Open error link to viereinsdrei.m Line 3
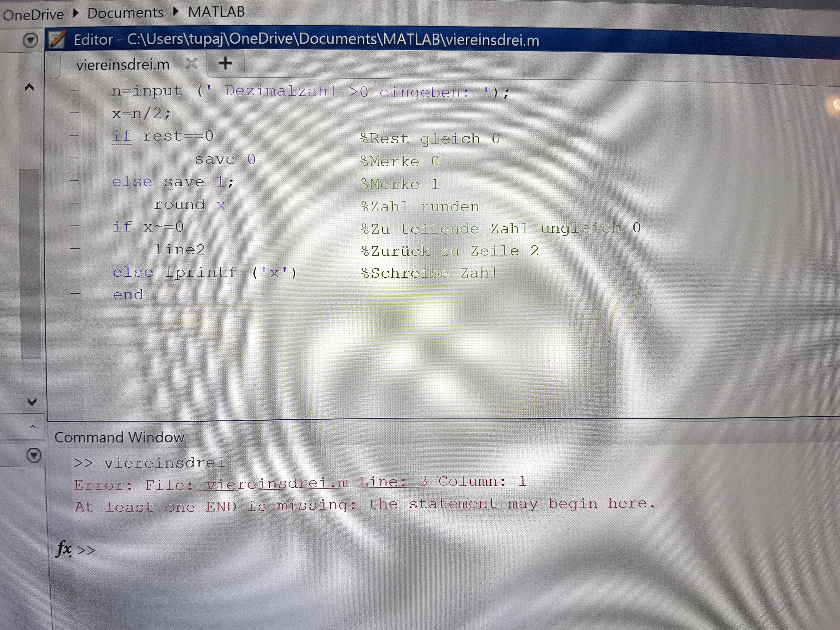 pyautogui.click(x=336, y=483)
